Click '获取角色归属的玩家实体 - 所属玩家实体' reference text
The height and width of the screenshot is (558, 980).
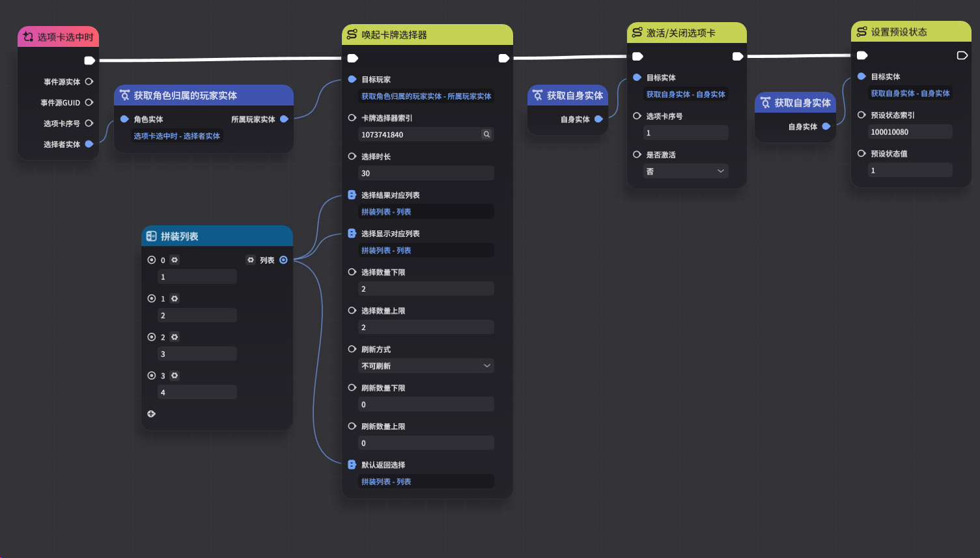point(427,96)
